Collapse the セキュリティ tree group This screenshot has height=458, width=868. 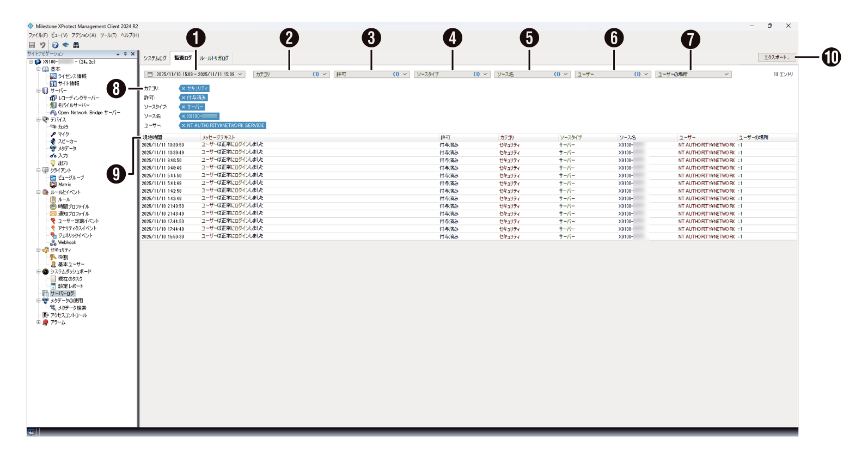click(x=38, y=250)
